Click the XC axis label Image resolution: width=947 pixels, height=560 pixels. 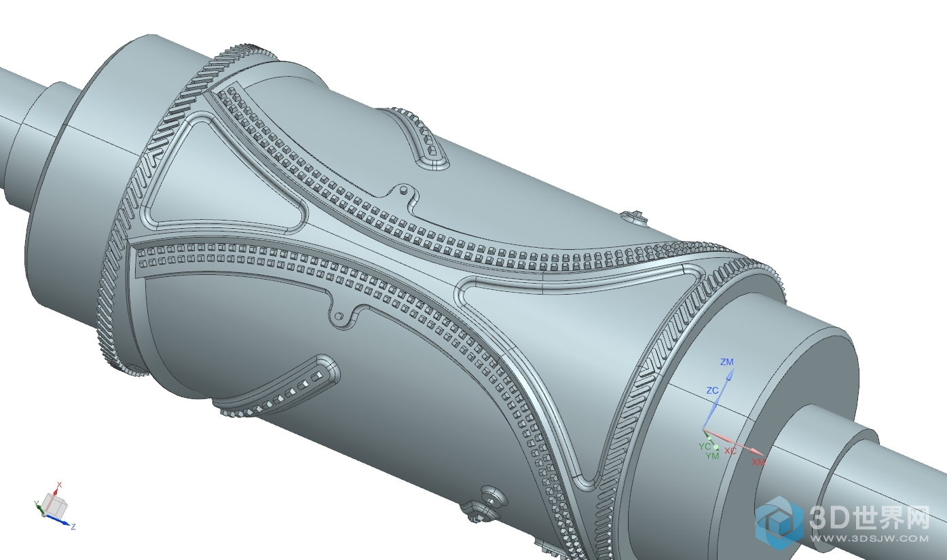pyautogui.click(x=730, y=451)
